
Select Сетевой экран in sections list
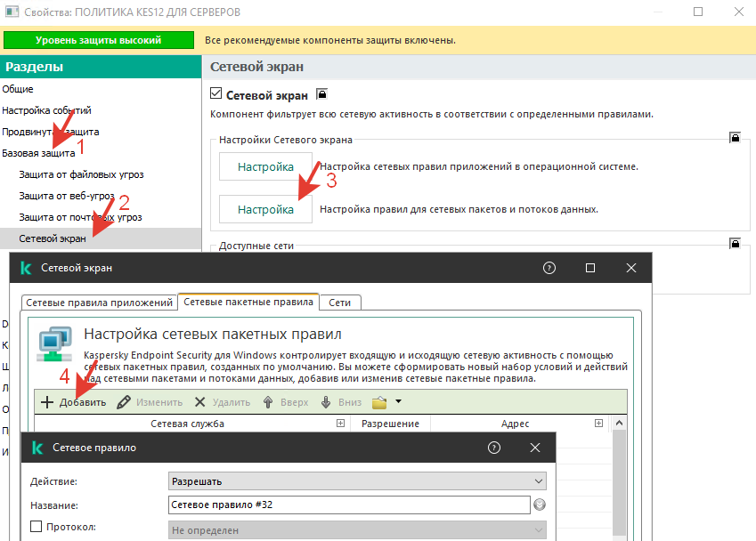101,238
